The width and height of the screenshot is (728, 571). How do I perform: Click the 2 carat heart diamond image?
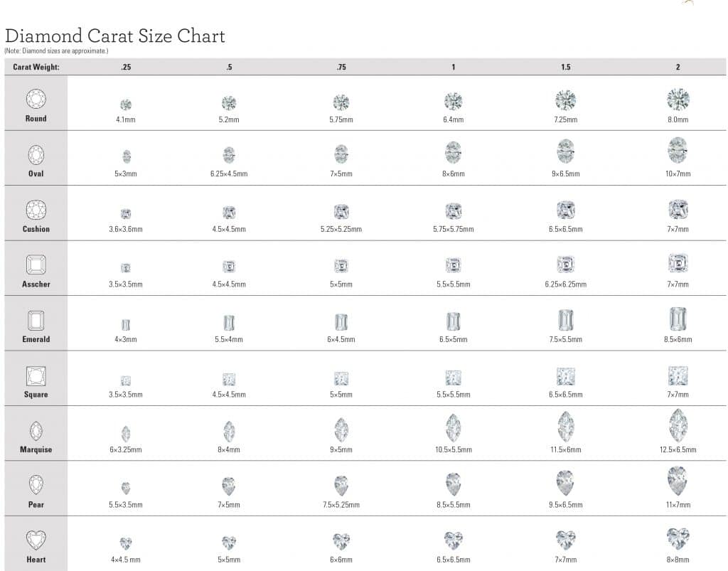click(678, 538)
